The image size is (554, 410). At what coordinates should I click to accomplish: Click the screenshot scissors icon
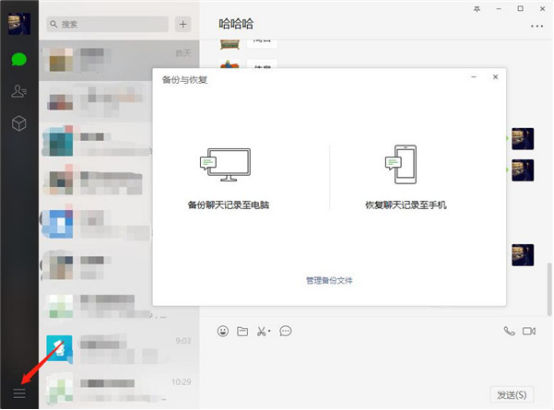(261, 331)
